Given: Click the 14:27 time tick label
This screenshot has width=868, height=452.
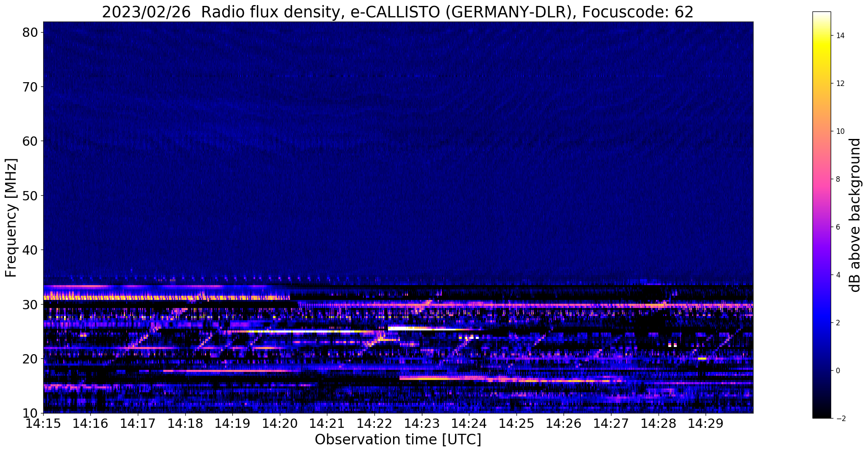Looking at the screenshot, I should click(x=611, y=424).
